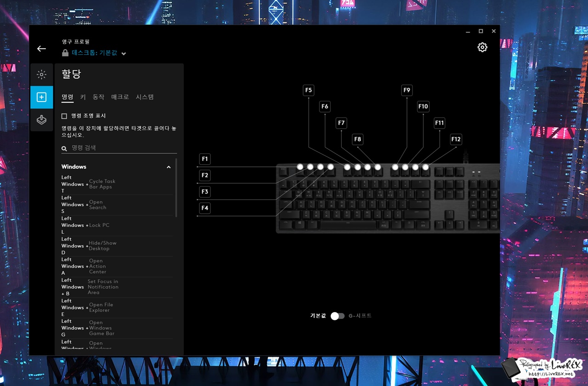Toggle the 기본값 / G-시프트 switch
588x386 pixels.
(x=338, y=316)
